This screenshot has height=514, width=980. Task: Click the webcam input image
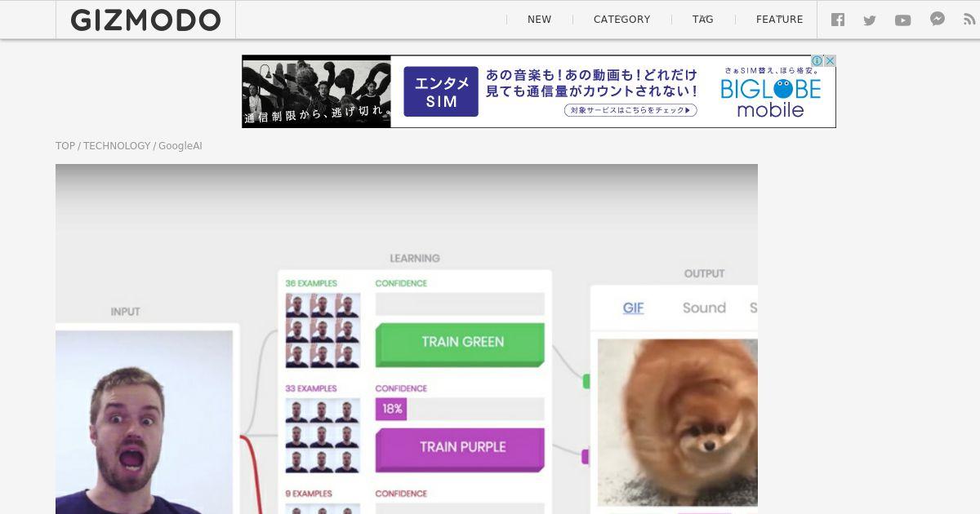[x=144, y=422]
